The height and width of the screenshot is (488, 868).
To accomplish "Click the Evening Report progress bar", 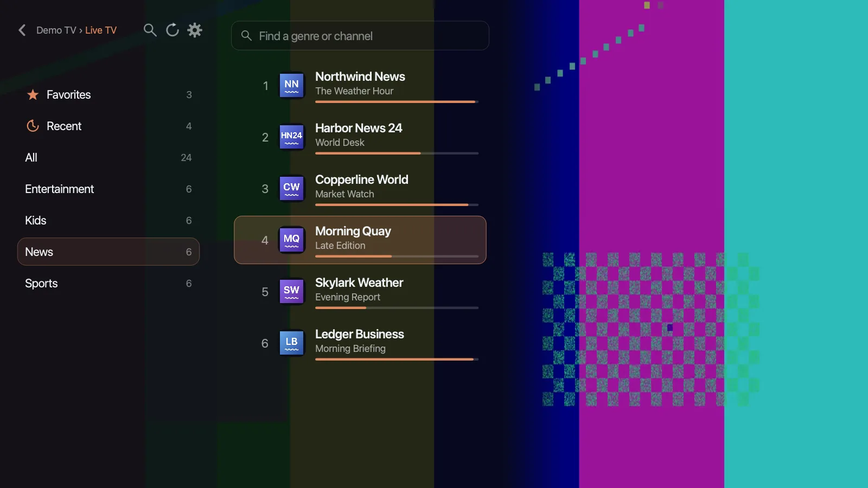I will [397, 308].
